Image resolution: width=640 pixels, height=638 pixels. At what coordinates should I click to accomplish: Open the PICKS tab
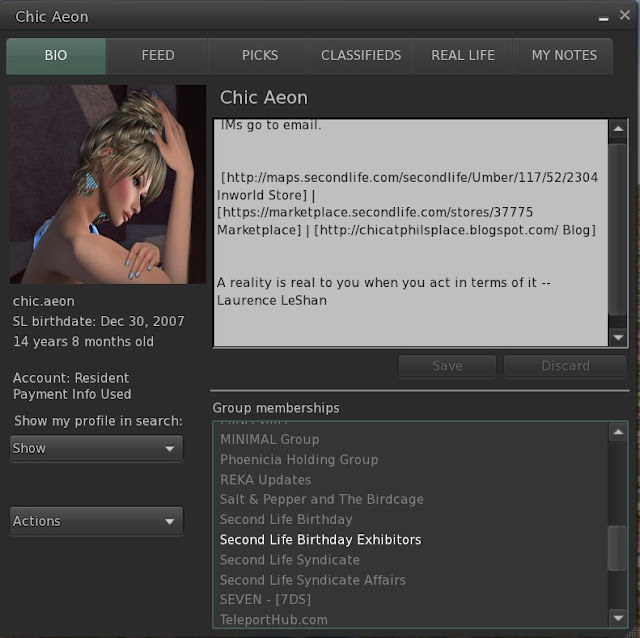click(260, 56)
